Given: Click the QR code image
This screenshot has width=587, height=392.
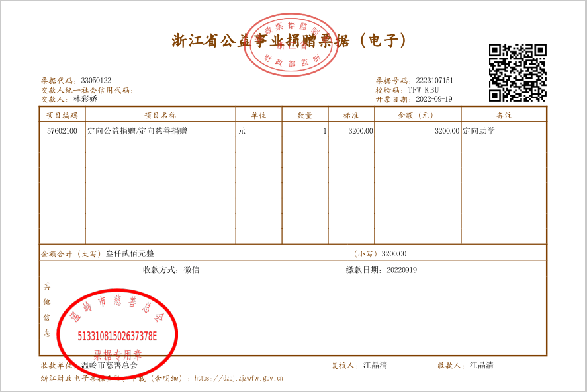Looking at the screenshot, I should pos(518,73).
